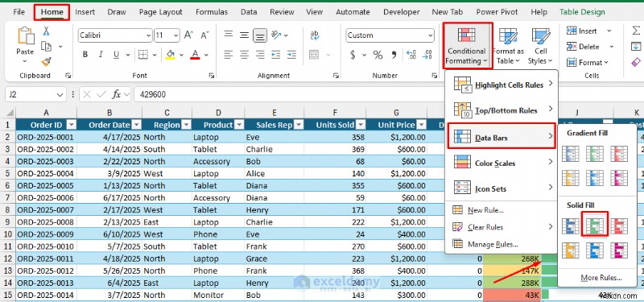Open Clear Rules submenu
Screen dimensions: 644x302
502,227
